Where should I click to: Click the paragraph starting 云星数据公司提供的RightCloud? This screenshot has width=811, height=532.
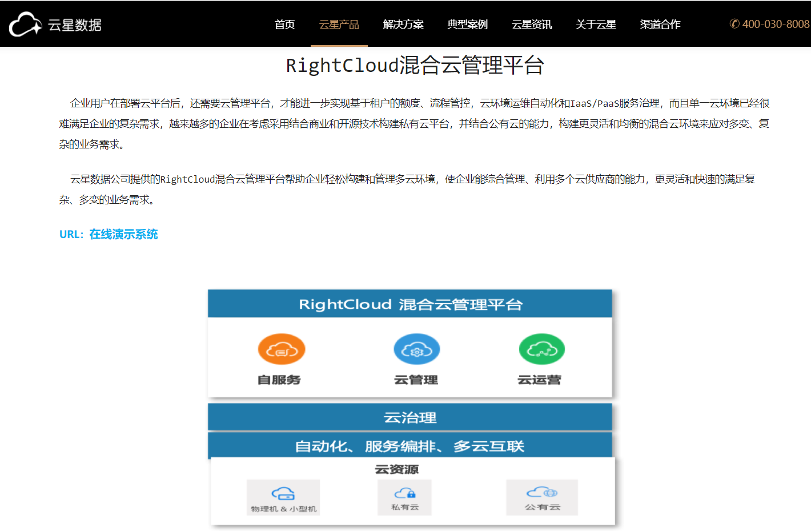(x=407, y=190)
